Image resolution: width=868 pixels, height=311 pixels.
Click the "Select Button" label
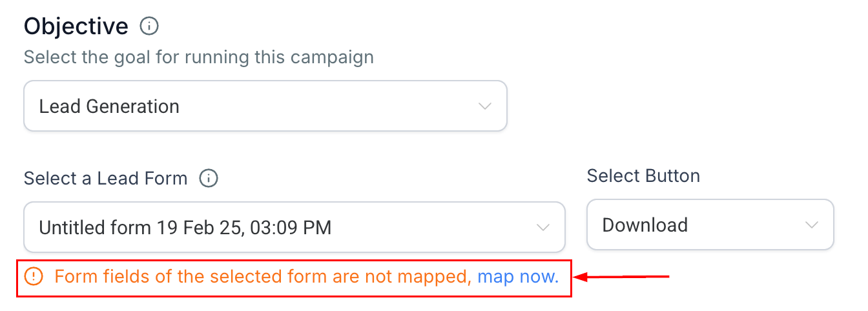[x=643, y=176]
